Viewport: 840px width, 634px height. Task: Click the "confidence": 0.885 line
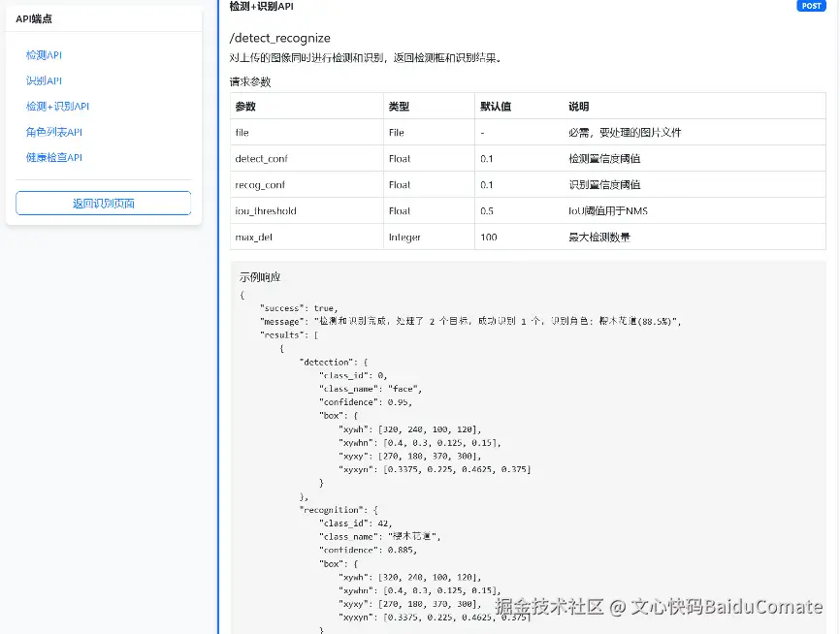tap(368, 550)
